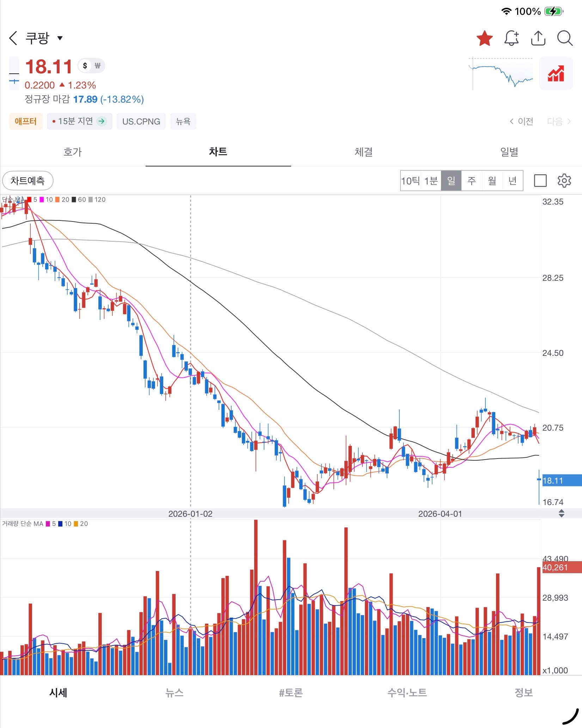The width and height of the screenshot is (582, 728).
Task: Tap the red favorite star icon
Action: pyautogui.click(x=485, y=38)
